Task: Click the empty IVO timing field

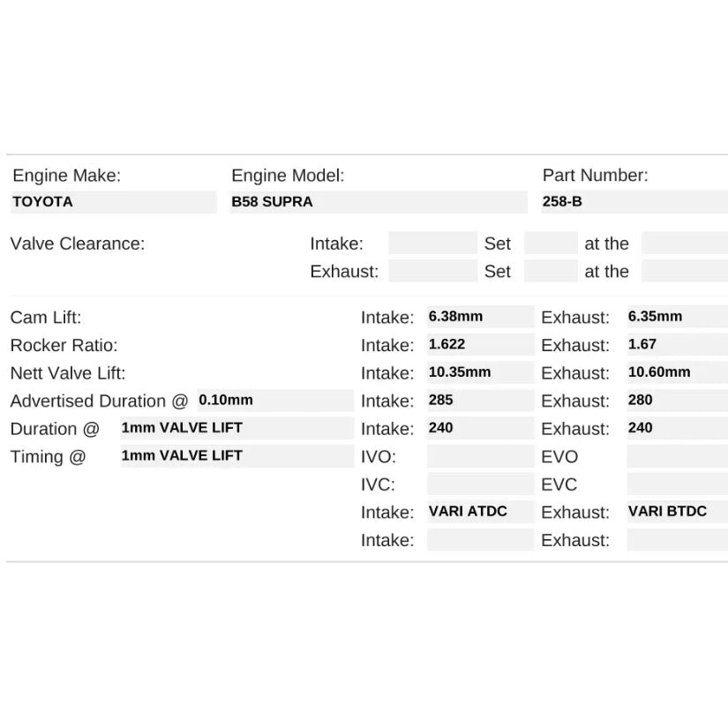Action: [x=480, y=456]
